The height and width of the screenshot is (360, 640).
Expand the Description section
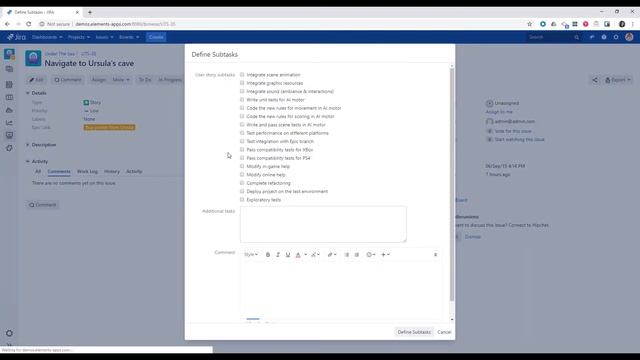click(x=28, y=145)
